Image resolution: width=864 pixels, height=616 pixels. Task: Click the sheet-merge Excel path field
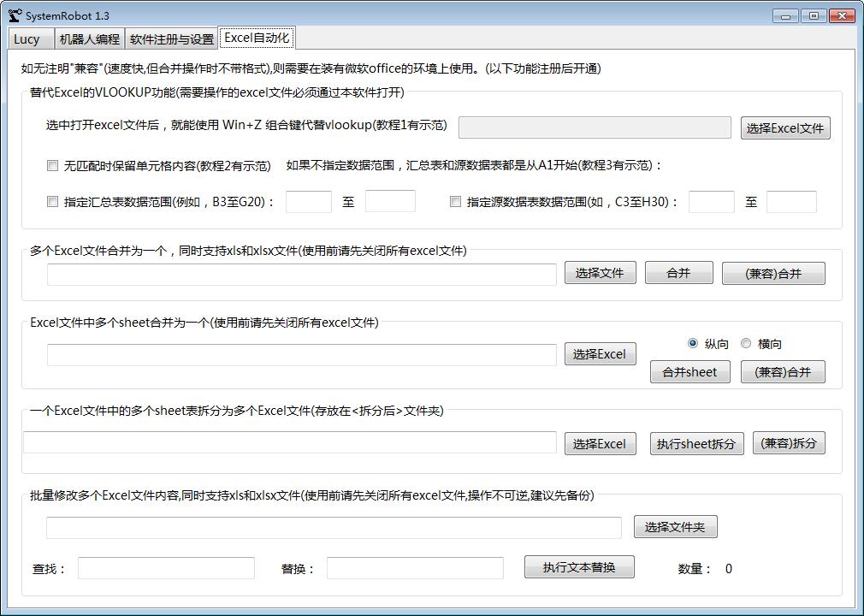(301, 355)
